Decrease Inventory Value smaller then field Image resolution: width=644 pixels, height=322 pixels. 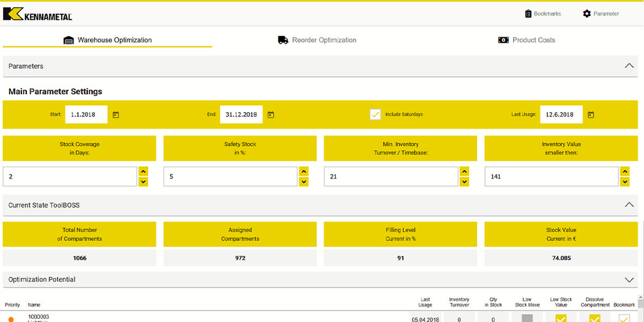(625, 182)
